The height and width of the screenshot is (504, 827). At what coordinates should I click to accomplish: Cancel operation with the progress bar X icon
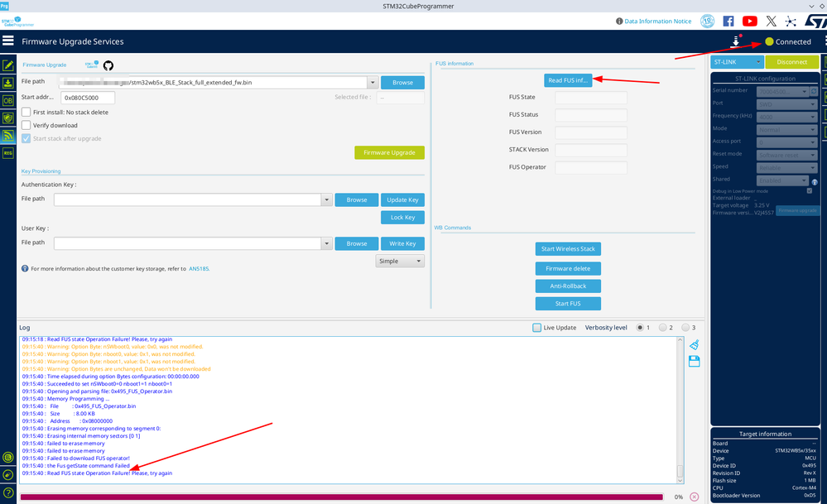point(694,497)
